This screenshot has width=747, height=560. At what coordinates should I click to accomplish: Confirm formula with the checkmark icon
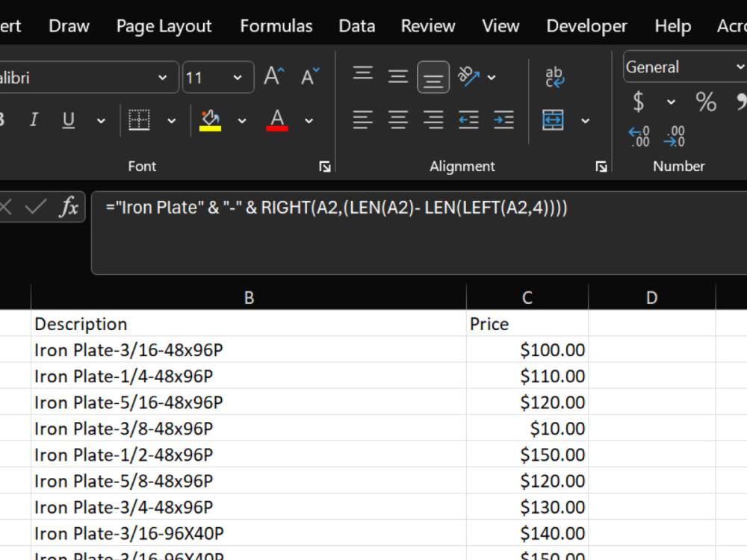pyautogui.click(x=35, y=207)
